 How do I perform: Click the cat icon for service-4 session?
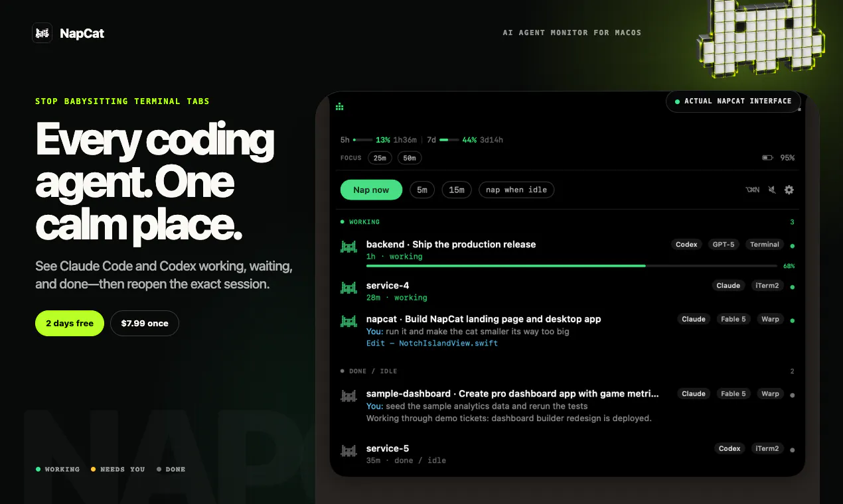(348, 287)
